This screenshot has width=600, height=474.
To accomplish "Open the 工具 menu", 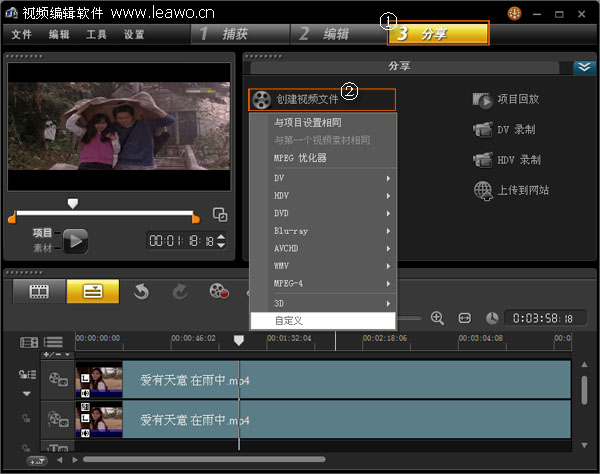I will click(x=96, y=34).
